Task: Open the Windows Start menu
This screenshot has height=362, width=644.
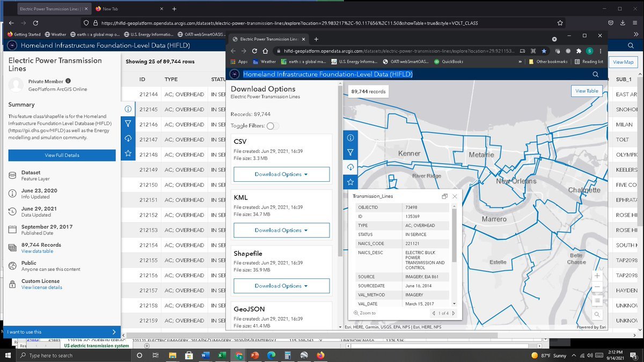Action: point(8,355)
